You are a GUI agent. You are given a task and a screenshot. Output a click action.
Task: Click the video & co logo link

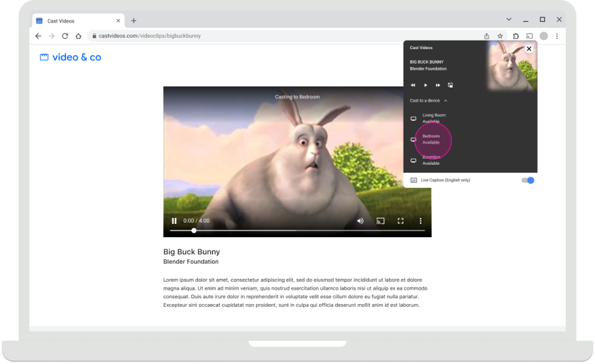click(70, 58)
